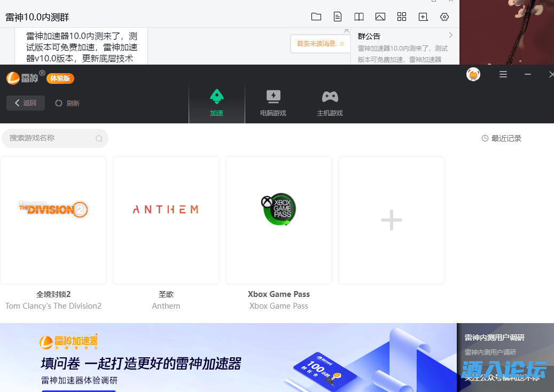554x392 pixels.
Task: Open the user avatar in Leigod
Action: [x=473, y=74]
